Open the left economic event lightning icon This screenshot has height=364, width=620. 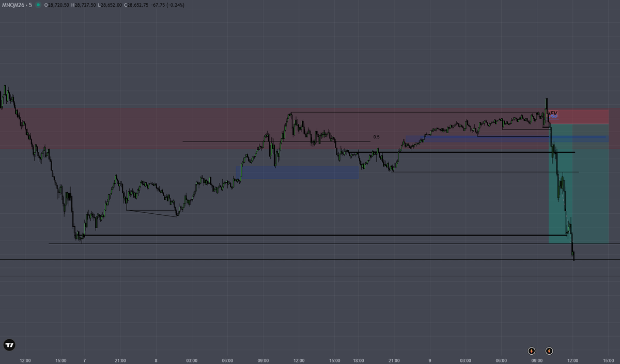point(532,351)
